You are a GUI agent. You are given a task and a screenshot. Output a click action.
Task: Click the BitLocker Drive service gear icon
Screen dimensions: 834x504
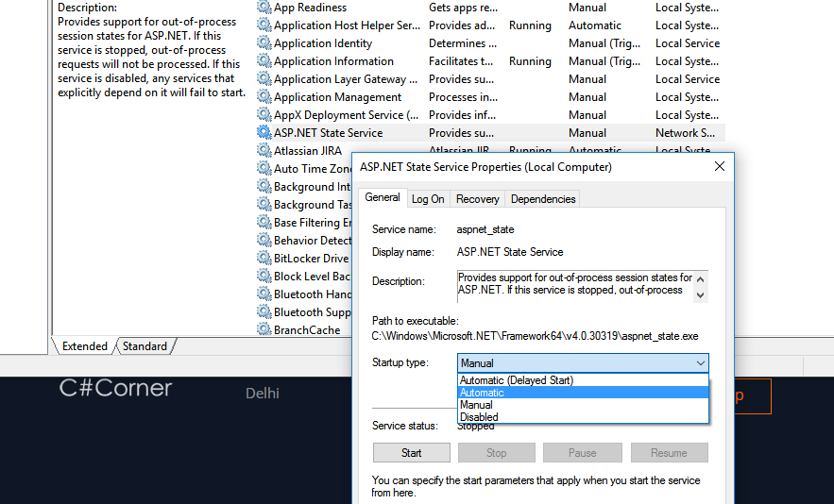(264, 258)
